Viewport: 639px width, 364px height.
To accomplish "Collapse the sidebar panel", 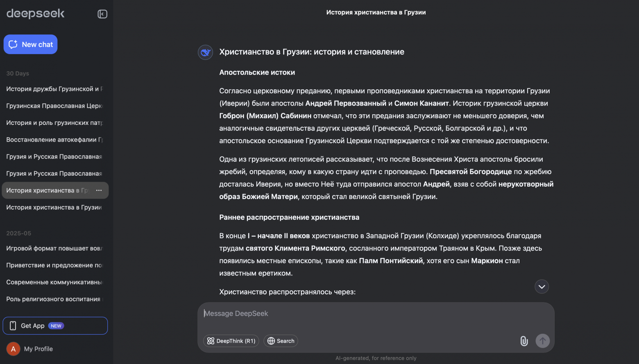I will point(102,14).
